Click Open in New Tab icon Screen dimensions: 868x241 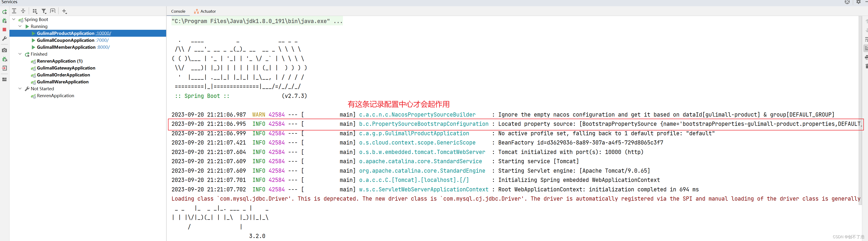53,11
